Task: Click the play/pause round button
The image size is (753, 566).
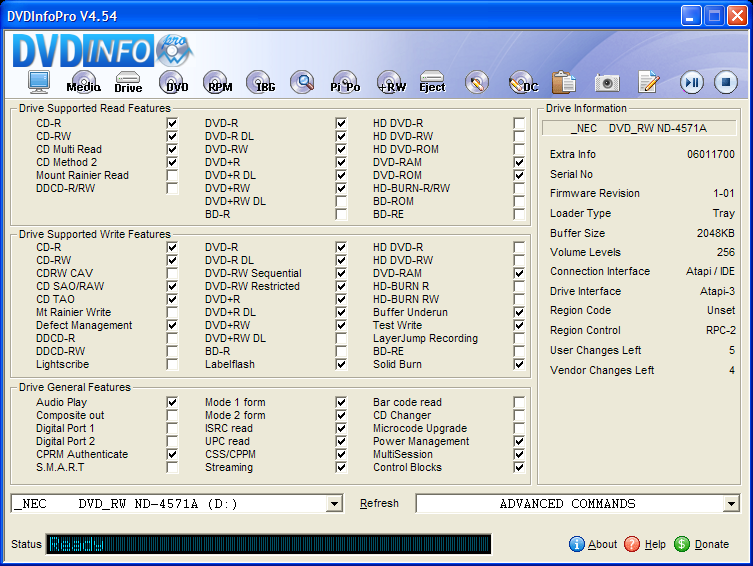Action: click(x=692, y=83)
